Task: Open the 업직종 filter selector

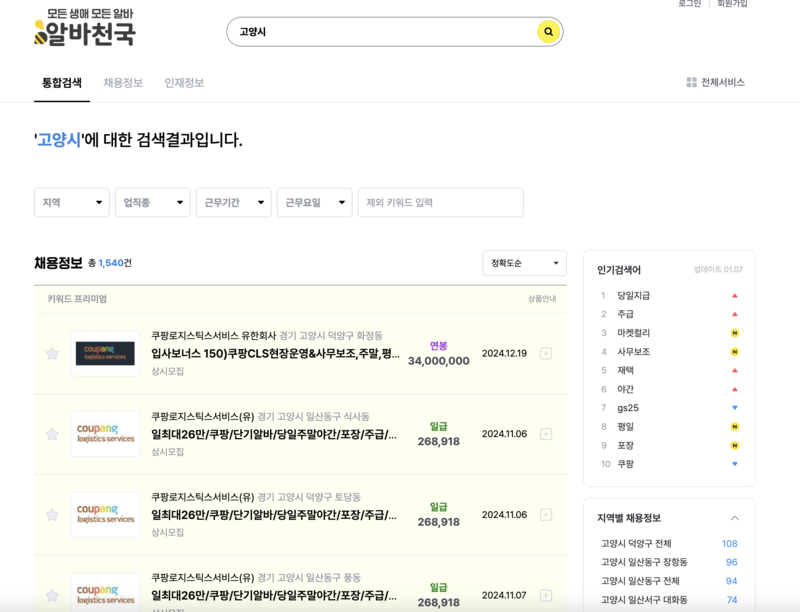Action: click(152, 203)
